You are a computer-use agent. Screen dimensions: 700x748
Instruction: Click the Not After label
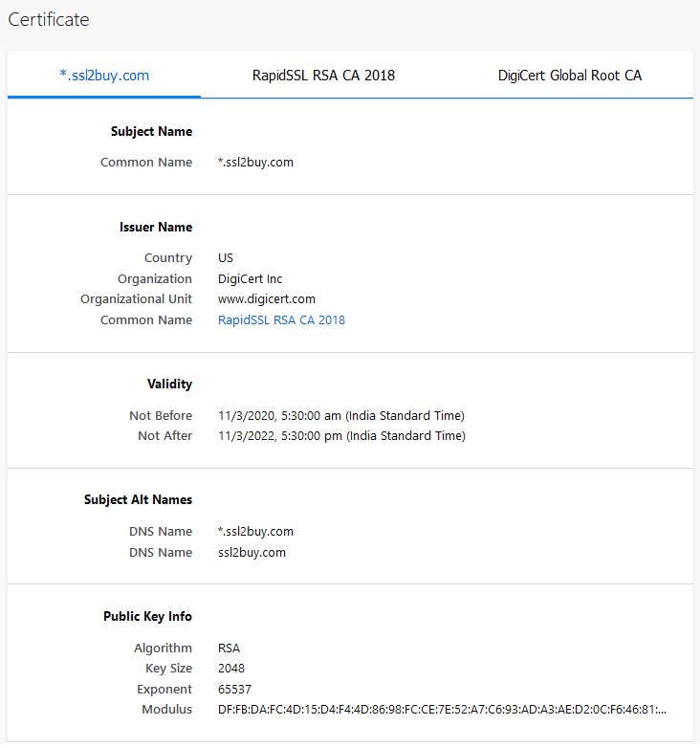click(165, 436)
